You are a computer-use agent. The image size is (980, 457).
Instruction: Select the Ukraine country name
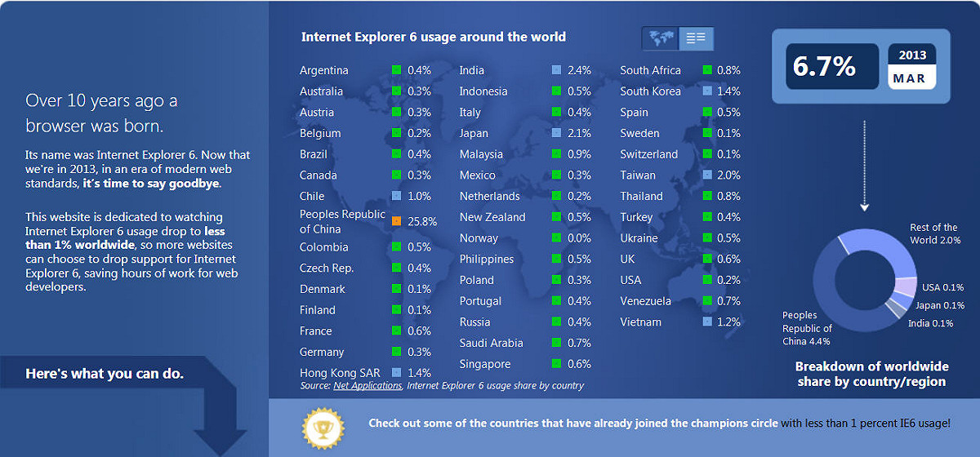pos(639,238)
